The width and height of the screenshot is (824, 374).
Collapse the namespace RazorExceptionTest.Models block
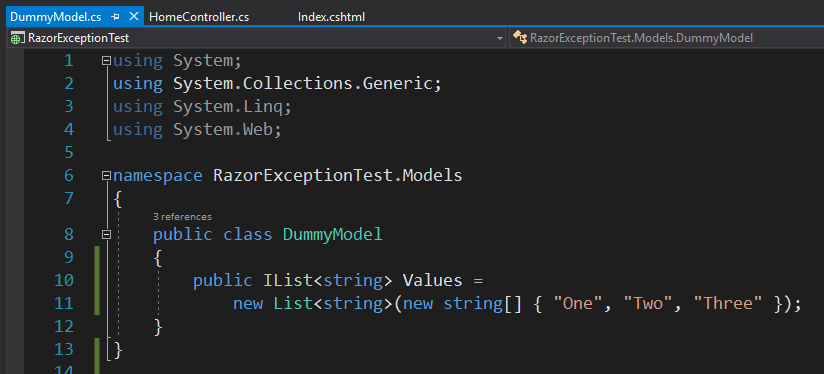point(107,175)
